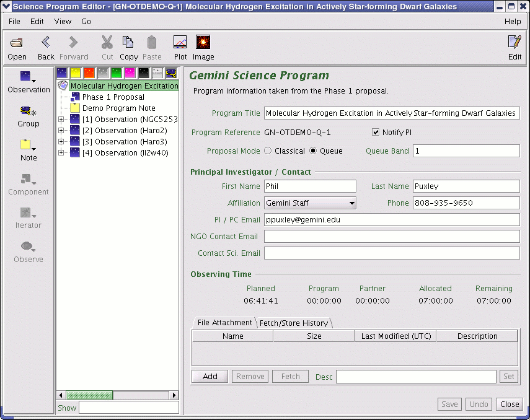Image resolution: width=530 pixels, height=420 pixels.
Task: Click the tree scrollbar right arrow
Action: [x=174, y=395]
